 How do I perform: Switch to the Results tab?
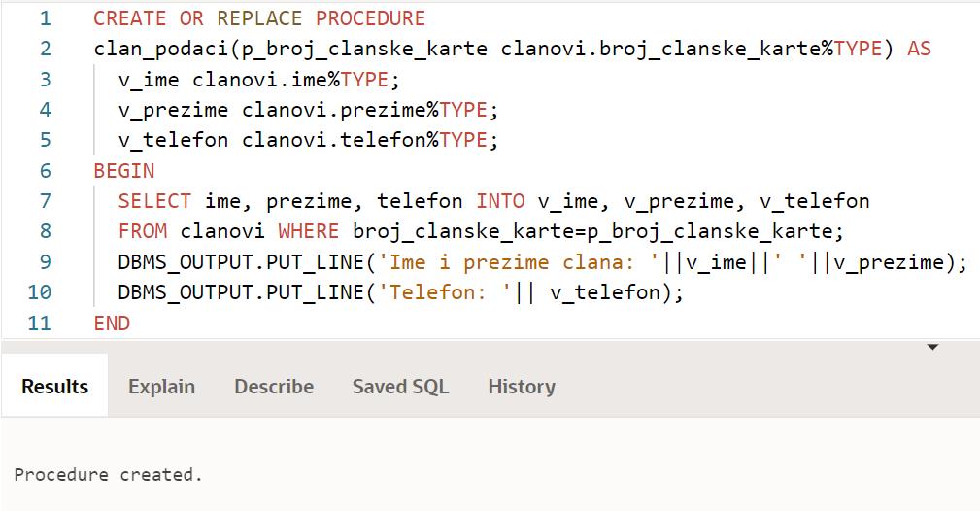pyautogui.click(x=54, y=387)
